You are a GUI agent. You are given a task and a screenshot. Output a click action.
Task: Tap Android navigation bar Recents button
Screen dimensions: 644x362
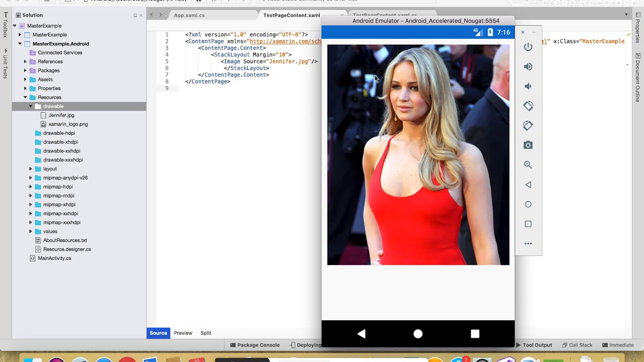(475, 334)
